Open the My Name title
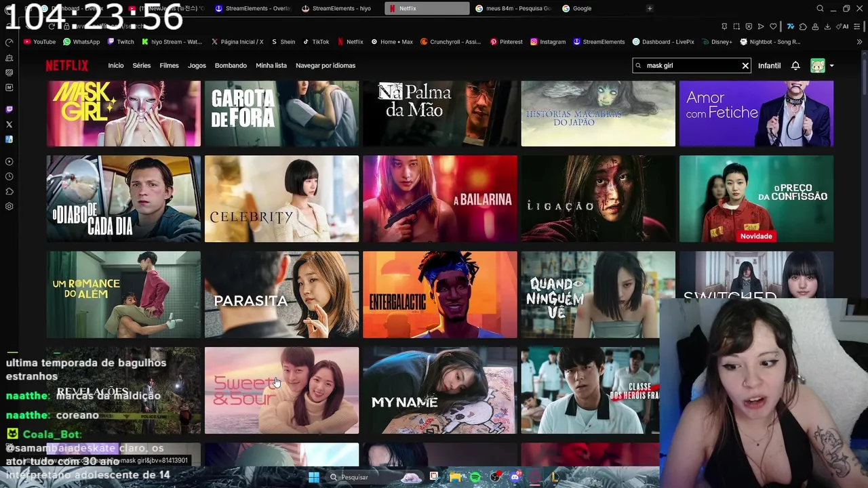The height and width of the screenshot is (488, 868). click(439, 390)
